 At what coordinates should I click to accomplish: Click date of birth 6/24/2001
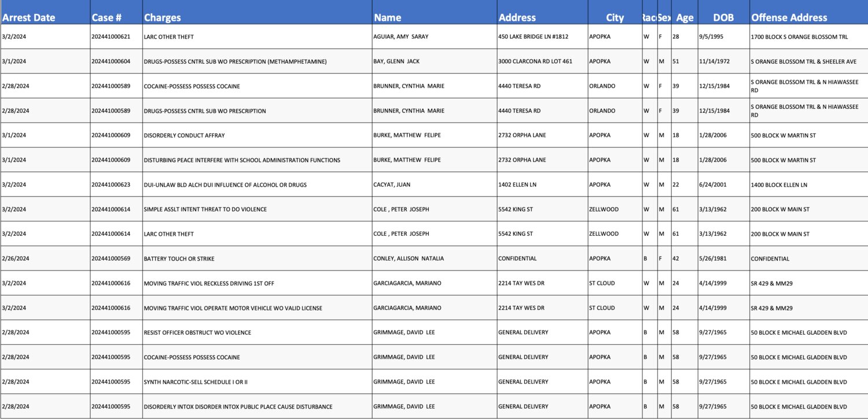(x=713, y=185)
